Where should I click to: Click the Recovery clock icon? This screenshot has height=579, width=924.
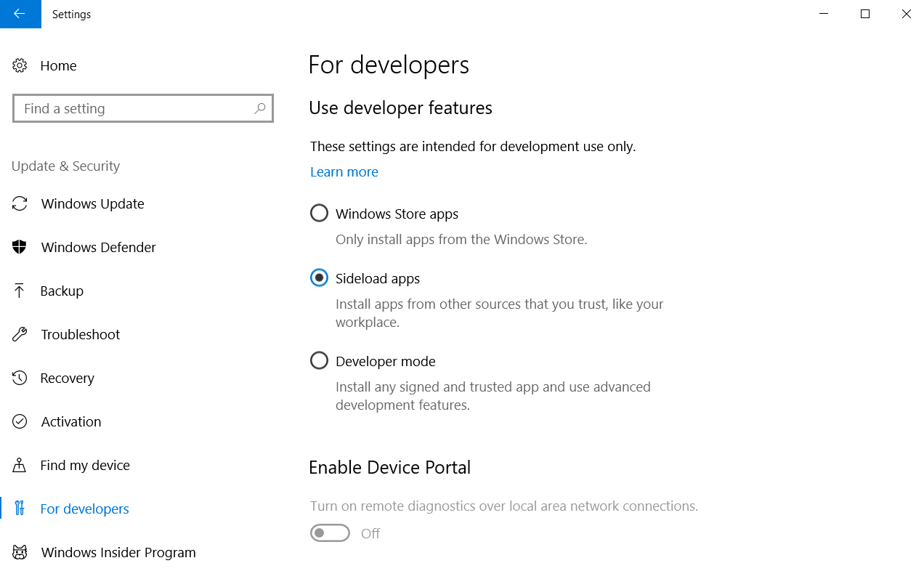click(20, 378)
